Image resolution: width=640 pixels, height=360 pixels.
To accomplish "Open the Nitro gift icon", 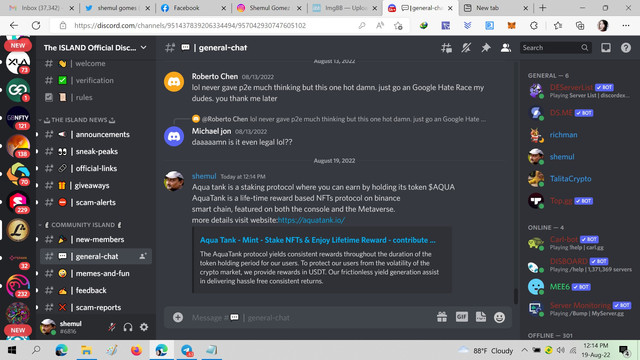I will (x=442, y=317).
